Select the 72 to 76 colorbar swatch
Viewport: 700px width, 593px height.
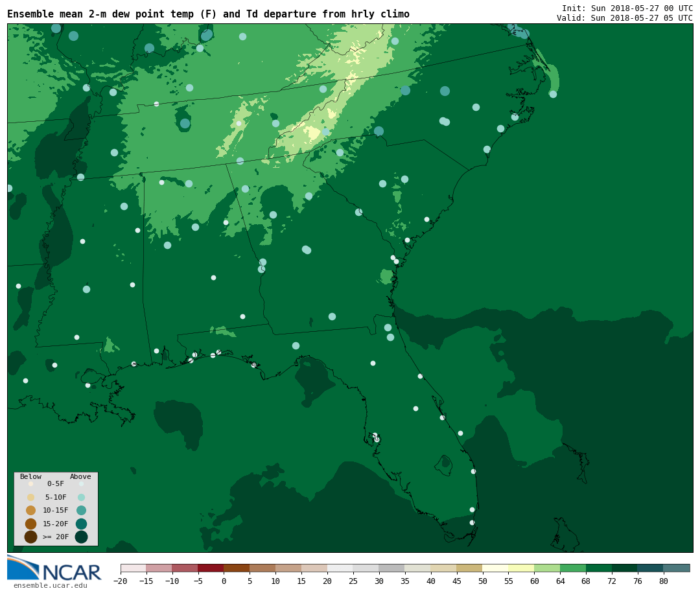pyautogui.click(x=625, y=568)
